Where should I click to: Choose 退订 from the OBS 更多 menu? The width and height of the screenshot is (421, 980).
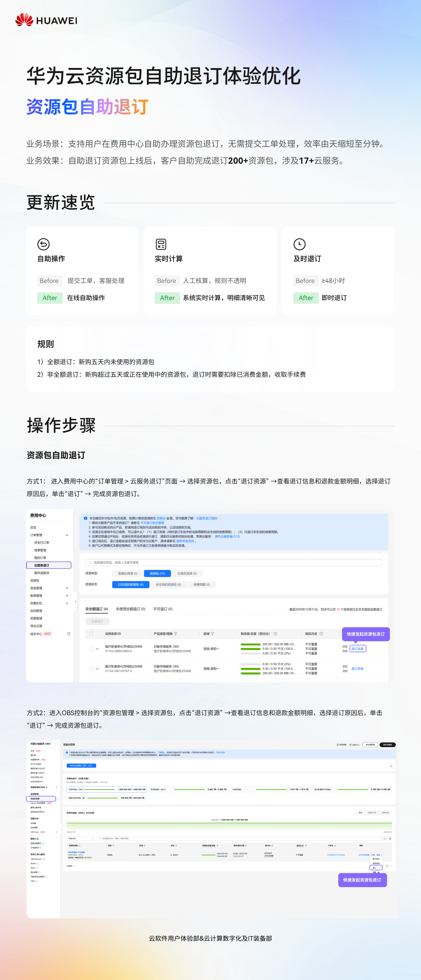(376, 868)
